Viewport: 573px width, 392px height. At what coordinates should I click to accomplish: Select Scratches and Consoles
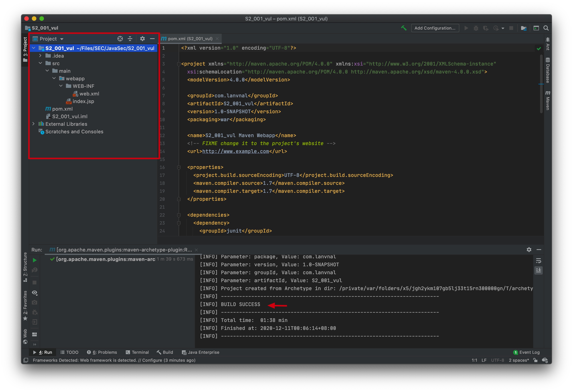tap(71, 132)
